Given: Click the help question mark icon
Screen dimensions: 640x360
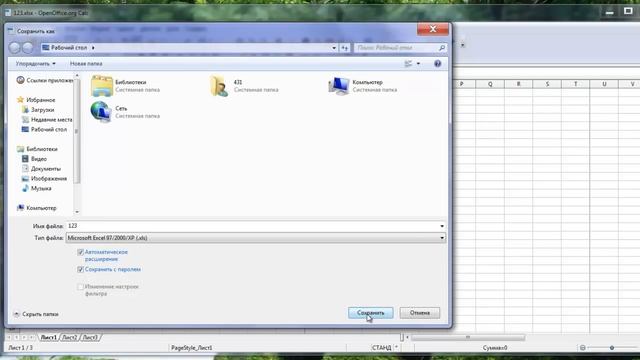Looking at the screenshot, I should pyautogui.click(x=438, y=64).
